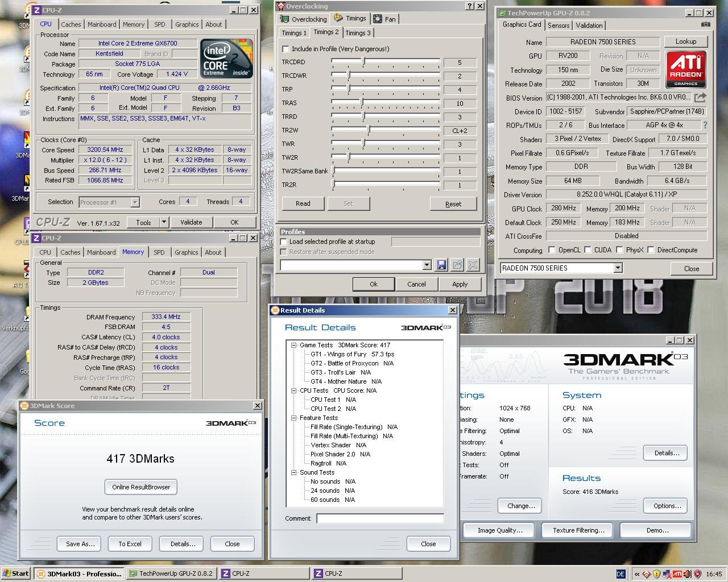
Task: Click the GPU-Z screenshot camera icon
Action: [706, 24]
